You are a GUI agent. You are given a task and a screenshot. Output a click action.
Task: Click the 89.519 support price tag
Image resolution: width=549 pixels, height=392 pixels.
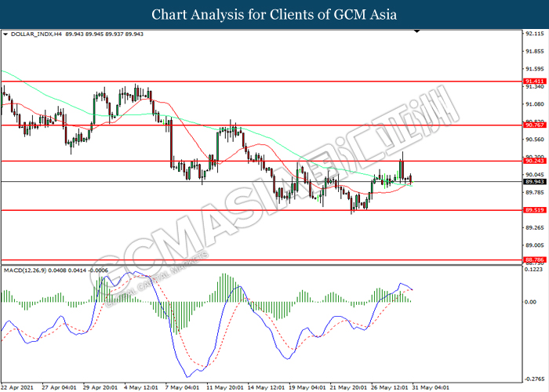click(535, 210)
